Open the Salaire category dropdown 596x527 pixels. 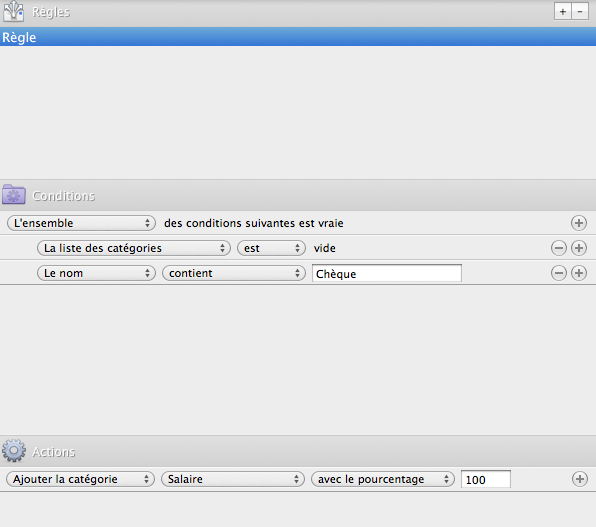(x=233, y=479)
